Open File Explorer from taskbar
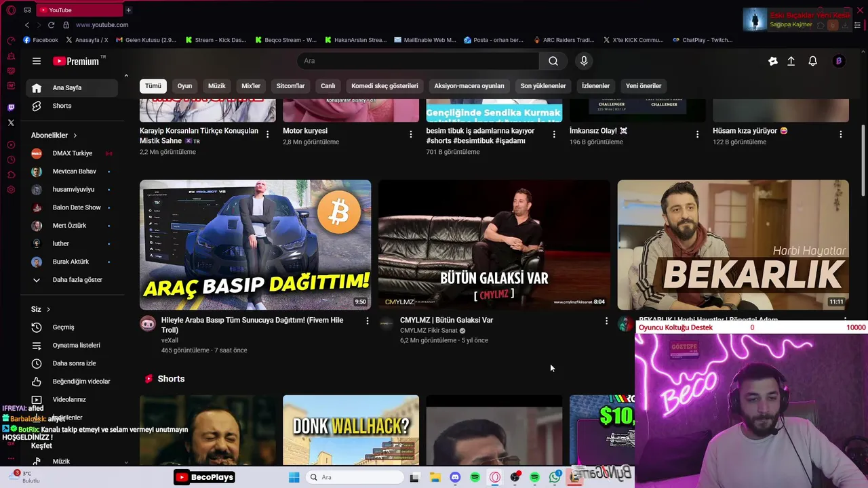 tap(435, 477)
